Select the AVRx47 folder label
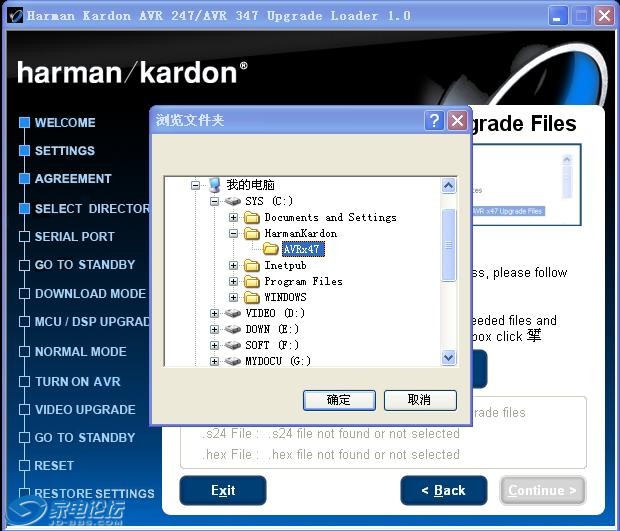The width and height of the screenshot is (620, 531). [x=303, y=249]
